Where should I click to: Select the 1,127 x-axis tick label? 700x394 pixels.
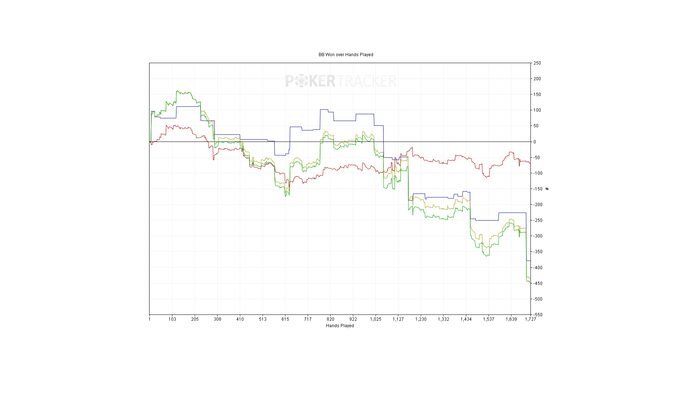click(398, 319)
